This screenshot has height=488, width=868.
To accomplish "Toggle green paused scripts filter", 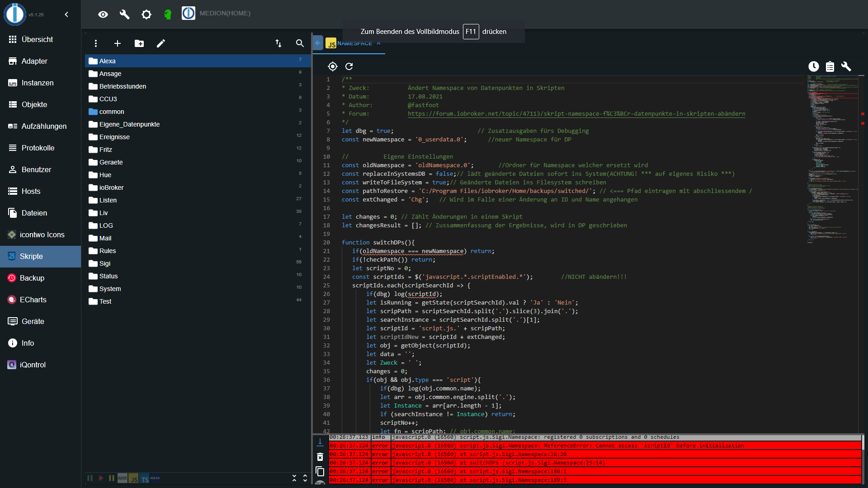I will (x=90, y=478).
